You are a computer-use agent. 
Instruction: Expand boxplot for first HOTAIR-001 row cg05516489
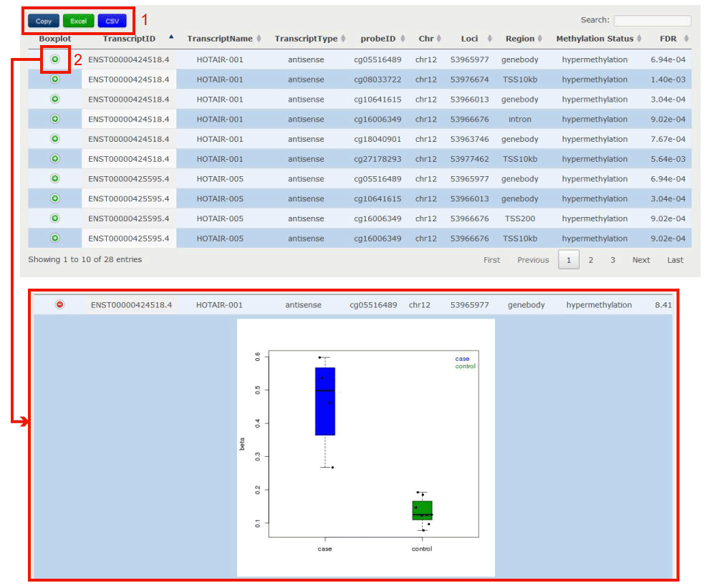coord(55,59)
